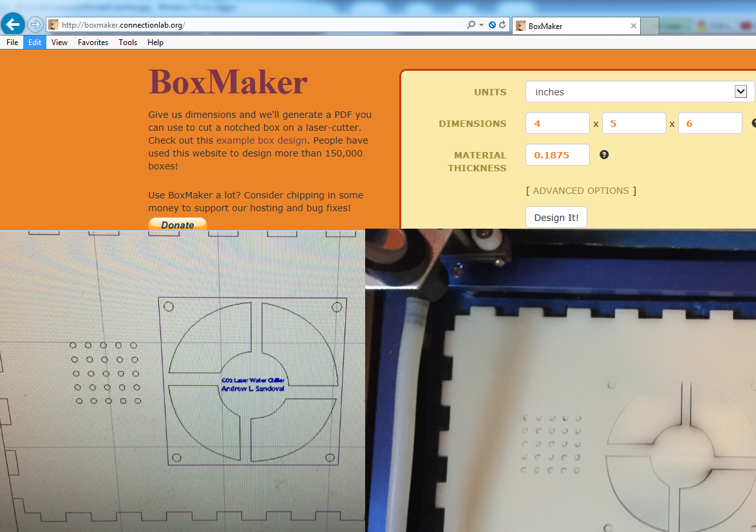Expand the Advanced Options section

581,191
